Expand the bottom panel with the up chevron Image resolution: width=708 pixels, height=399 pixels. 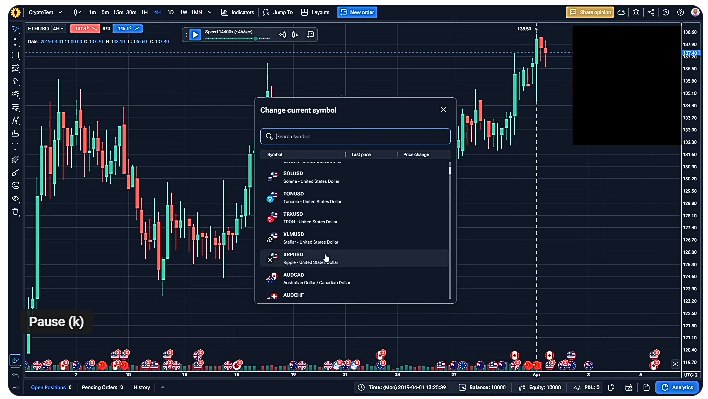pos(163,387)
